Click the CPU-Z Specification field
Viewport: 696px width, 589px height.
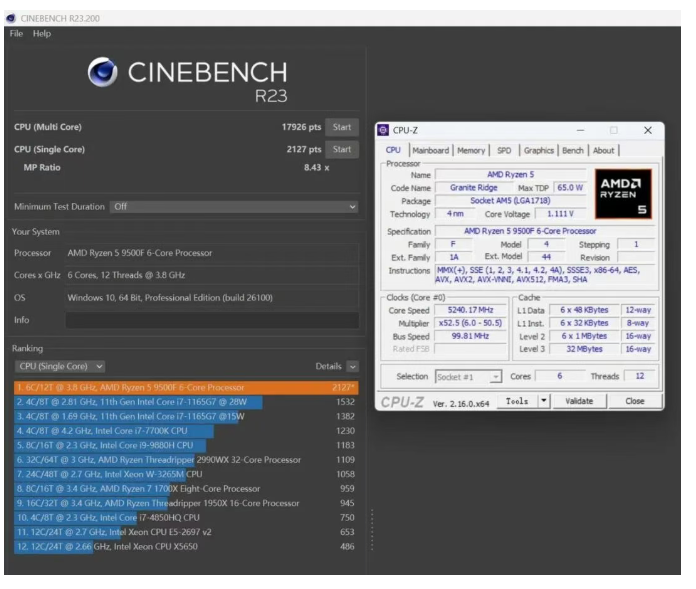pos(545,231)
